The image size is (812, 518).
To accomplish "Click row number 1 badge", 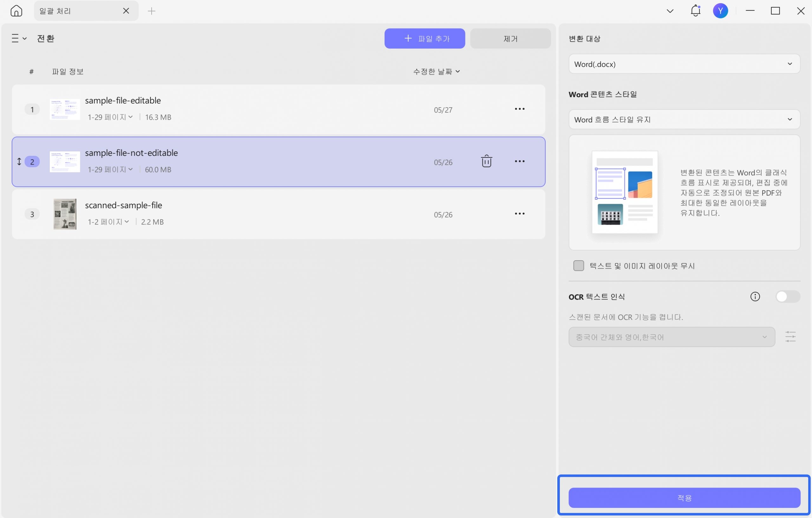I will [x=32, y=109].
